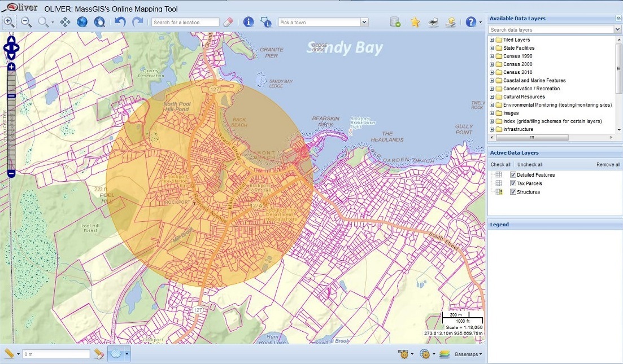This screenshot has height=364, width=623.
Task: Expand the Coastal and Marine Features folder
Action: (492, 81)
